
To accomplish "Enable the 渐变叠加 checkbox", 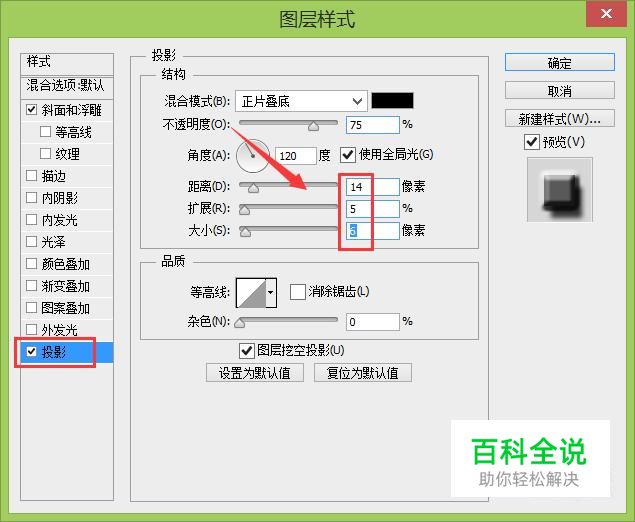I will click(32, 286).
